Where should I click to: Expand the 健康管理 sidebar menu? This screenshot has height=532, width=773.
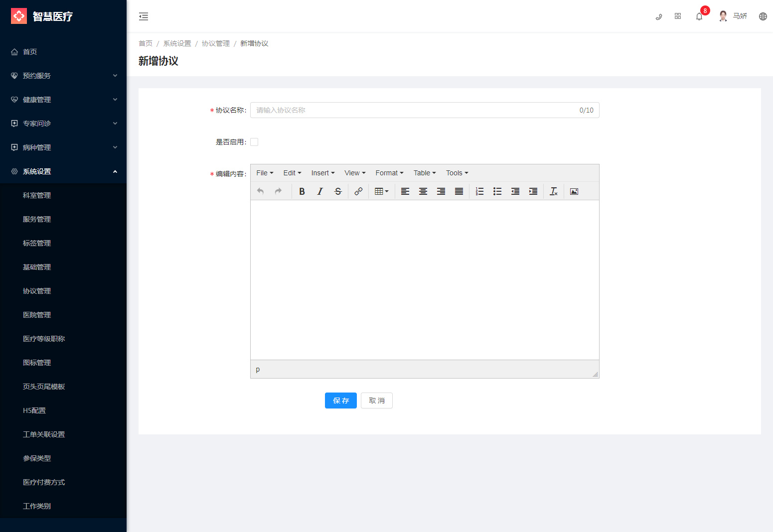[x=63, y=100]
